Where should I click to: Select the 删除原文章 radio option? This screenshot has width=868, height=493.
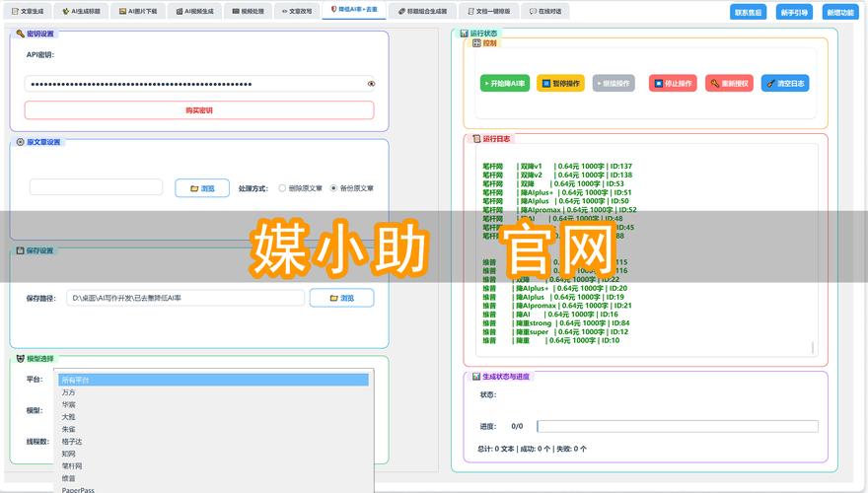283,187
